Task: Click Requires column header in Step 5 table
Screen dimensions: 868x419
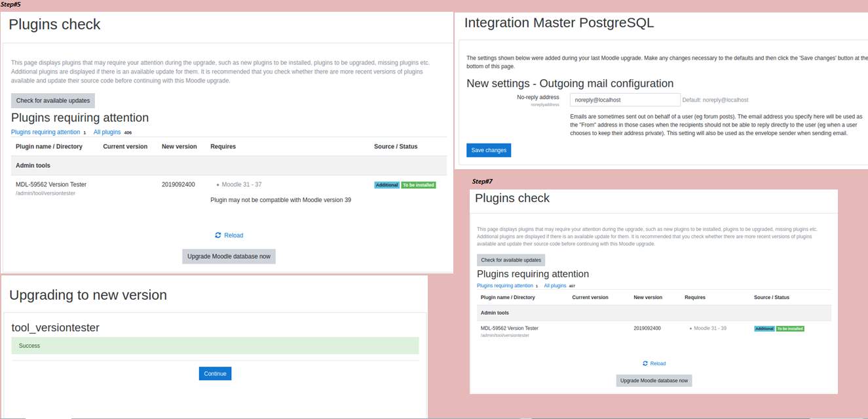Action: click(223, 146)
